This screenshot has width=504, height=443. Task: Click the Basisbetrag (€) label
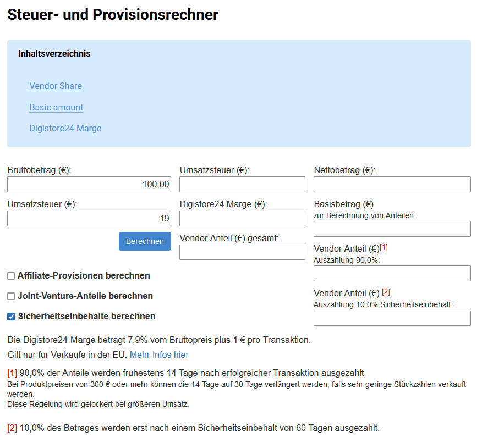(x=343, y=204)
